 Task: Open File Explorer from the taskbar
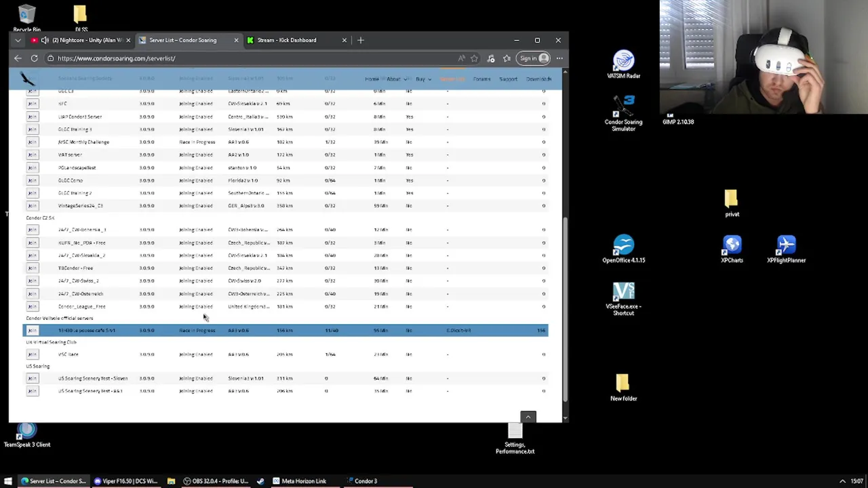[x=171, y=481]
